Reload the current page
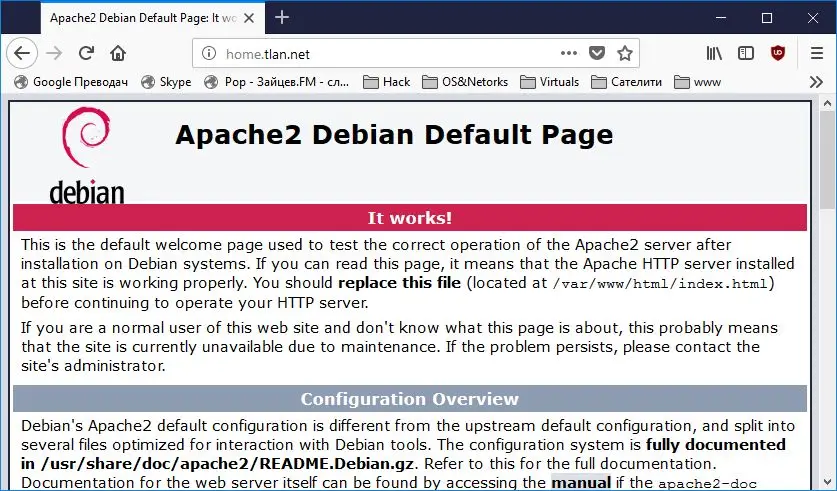 point(86,53)
